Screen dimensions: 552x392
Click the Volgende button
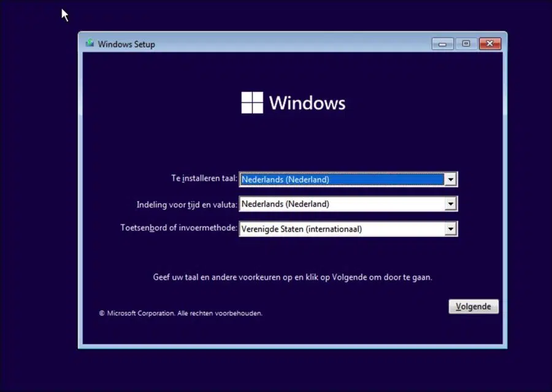point(473,306)
